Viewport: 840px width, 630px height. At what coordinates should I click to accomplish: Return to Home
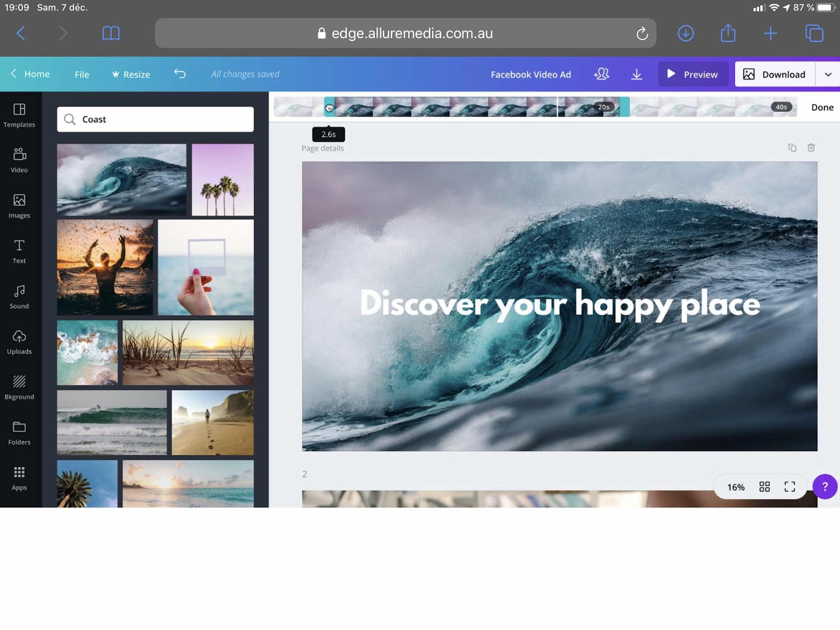(x=30, y=74)
